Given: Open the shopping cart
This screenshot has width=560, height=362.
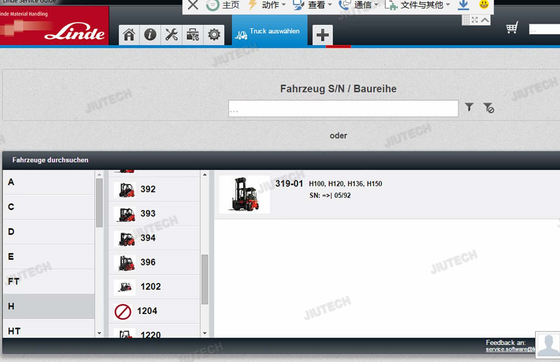Looking at the screenshot, I should [x=512, y=27].
